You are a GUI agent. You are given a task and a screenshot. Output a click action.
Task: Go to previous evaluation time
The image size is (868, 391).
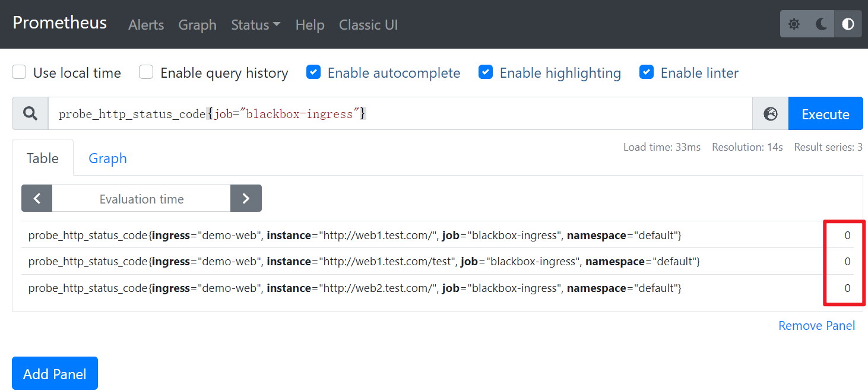[37, 199]
